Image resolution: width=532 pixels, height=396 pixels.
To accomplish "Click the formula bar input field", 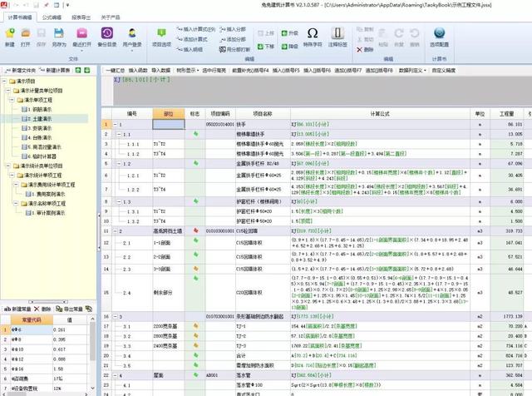I will tap(323, 91).
